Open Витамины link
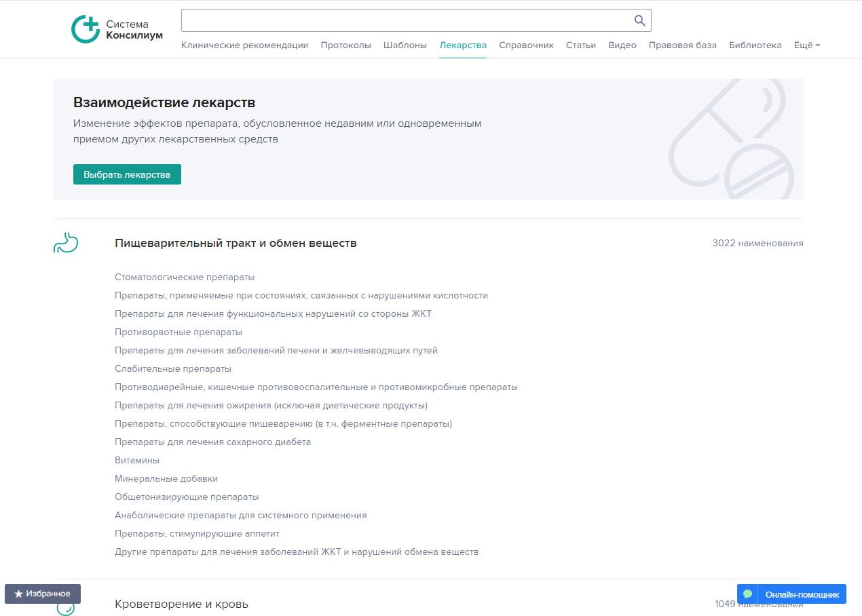Screen dimensions: 862x616 coord(137,461)
